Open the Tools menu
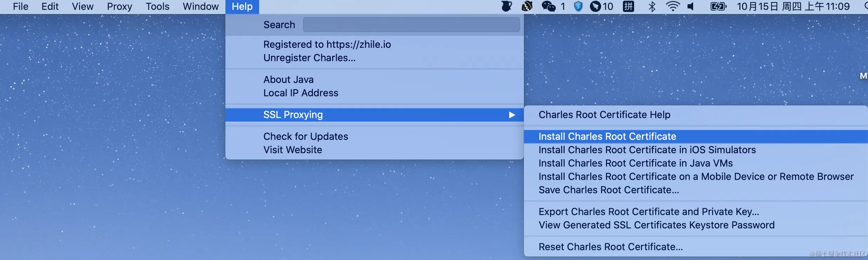The width and height of the screenshot is (868, 260). (158, 6)
